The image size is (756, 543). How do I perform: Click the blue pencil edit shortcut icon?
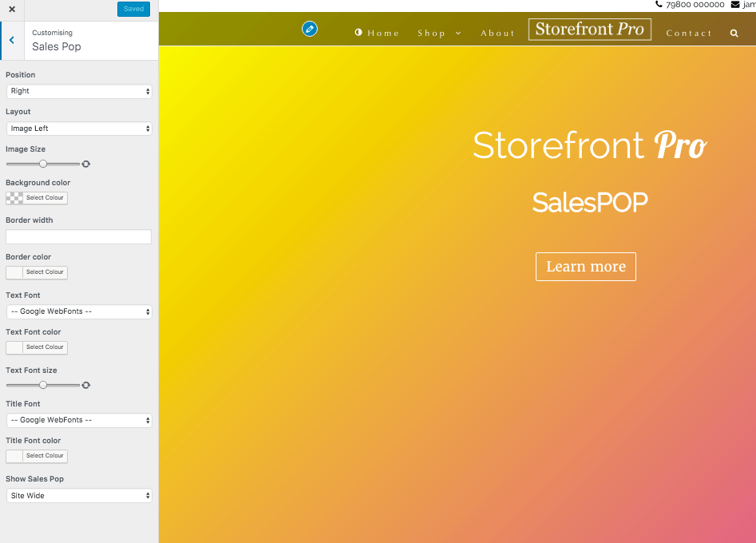click(x=310, y=29)
